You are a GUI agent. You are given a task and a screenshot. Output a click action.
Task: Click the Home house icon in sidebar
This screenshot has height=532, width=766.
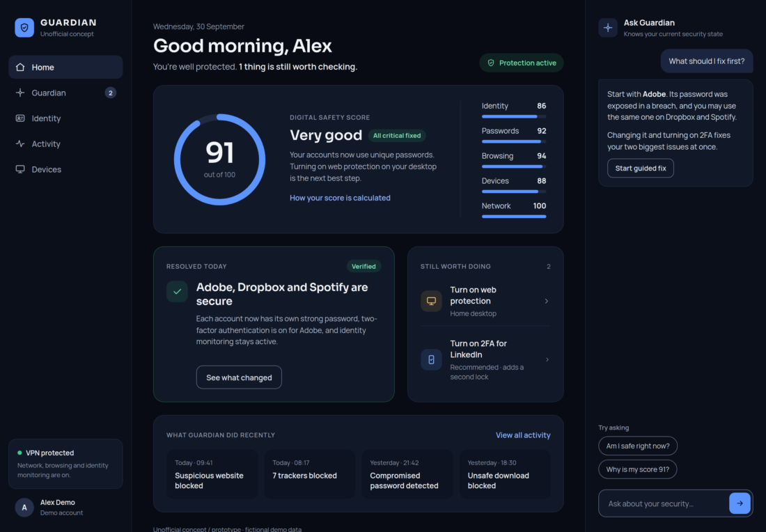pos(20,67)
